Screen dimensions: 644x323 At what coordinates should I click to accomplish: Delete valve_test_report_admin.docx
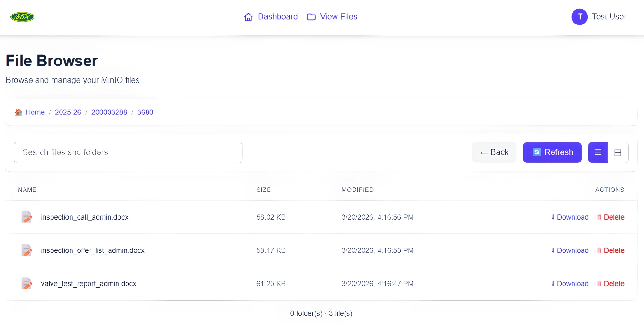point(611,284)
